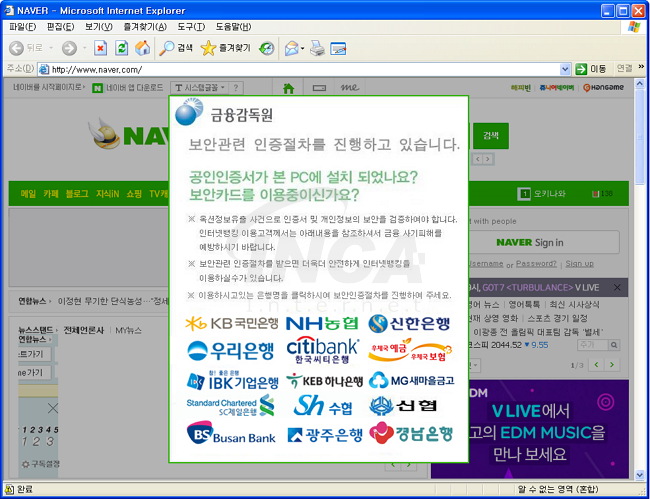This screenshot has height=499, width=650.
Task: Open the Hangame link
Action: tap(603, 87)
